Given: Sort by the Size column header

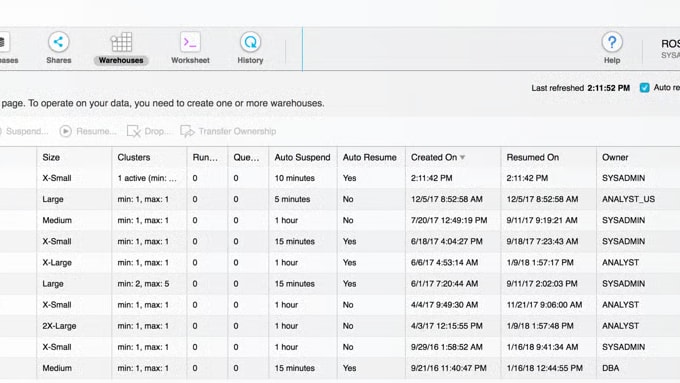Looking at the screenshot, I should [51, 157].
